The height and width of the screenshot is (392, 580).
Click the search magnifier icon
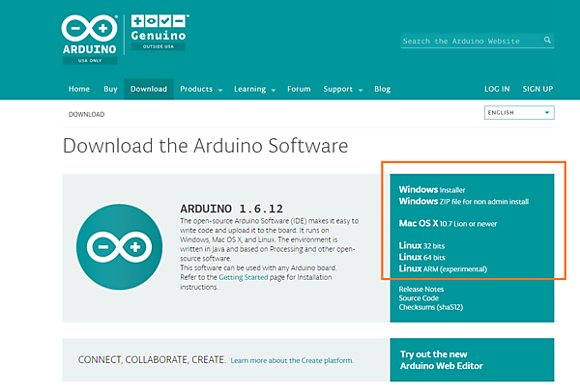(547, 42)
